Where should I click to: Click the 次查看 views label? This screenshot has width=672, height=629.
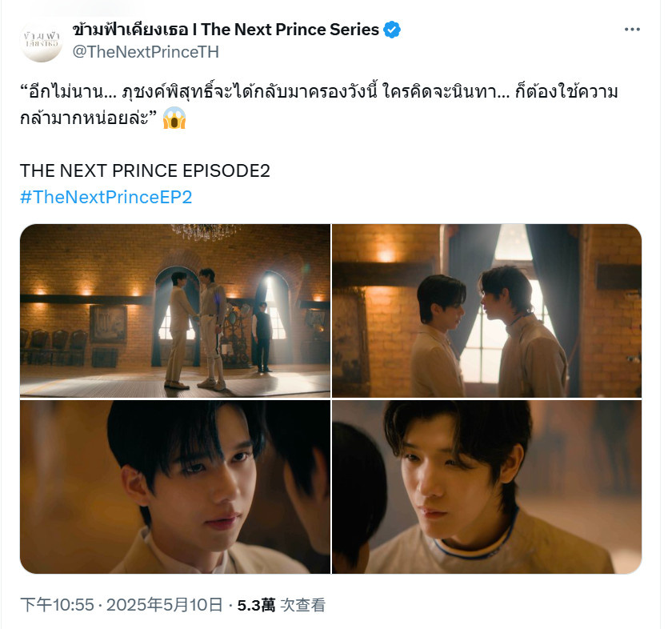tap(302, 605)
